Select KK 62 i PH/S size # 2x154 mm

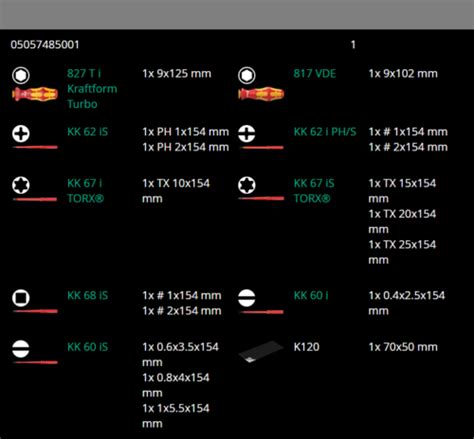click(x=408, y=147)
